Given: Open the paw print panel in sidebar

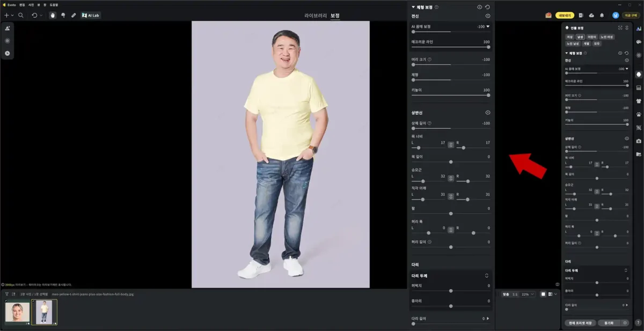Looking at the screenshot, I should [x=639, y=114].
